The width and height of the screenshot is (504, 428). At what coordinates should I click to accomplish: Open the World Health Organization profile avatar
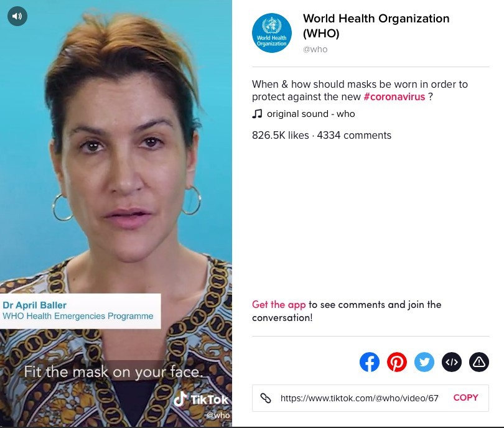(x=272, y=33)
